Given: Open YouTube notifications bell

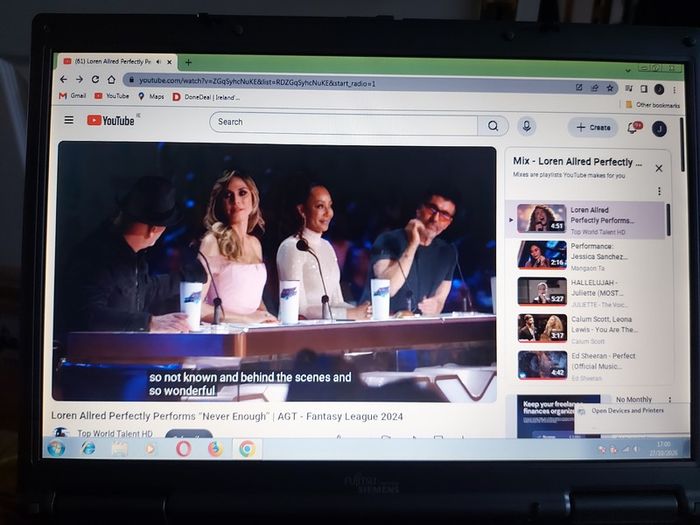Looking at the screenshot, I should (x=632, y=128).
